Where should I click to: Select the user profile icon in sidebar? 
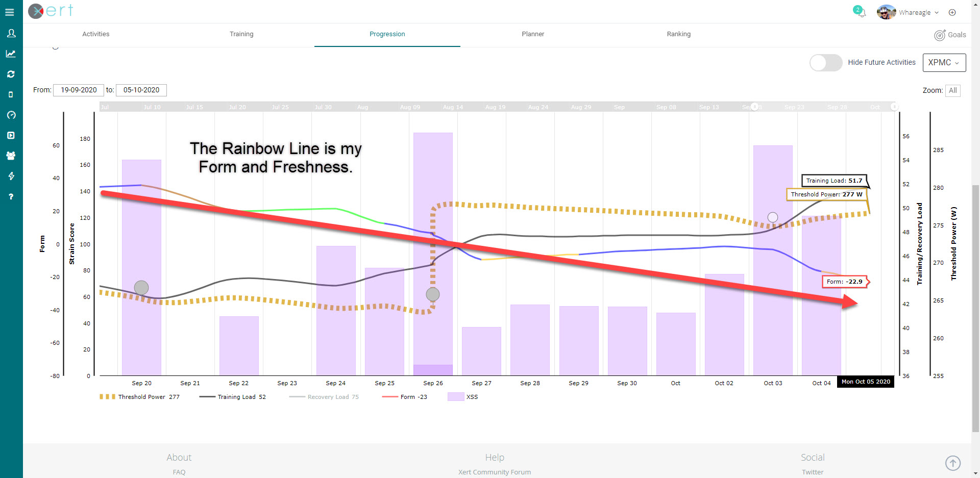[11, 33]
